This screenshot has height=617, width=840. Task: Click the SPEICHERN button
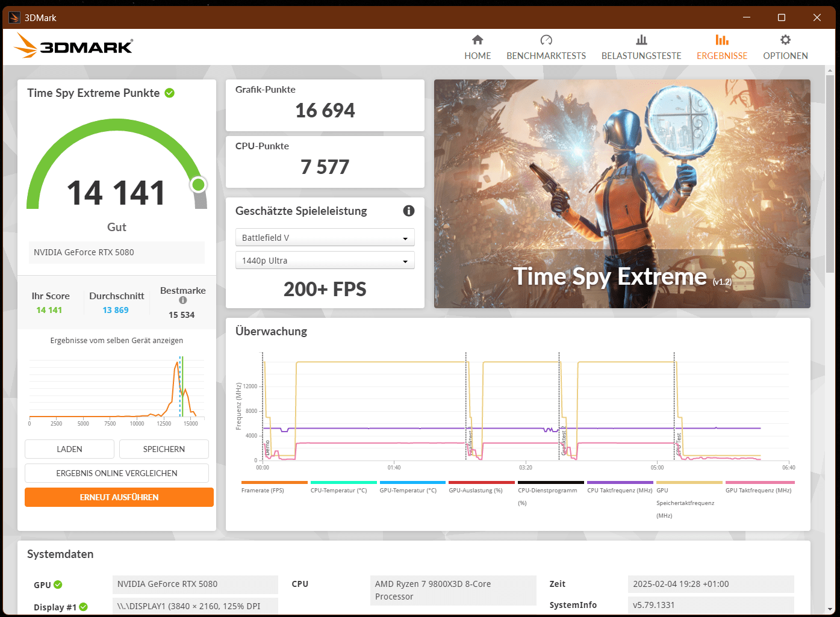click(x=164, y=449)
